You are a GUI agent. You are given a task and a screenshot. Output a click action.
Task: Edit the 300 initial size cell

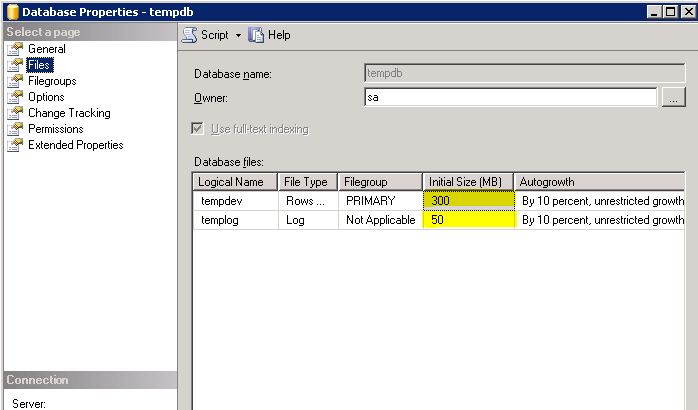click(x=469, y=201)
